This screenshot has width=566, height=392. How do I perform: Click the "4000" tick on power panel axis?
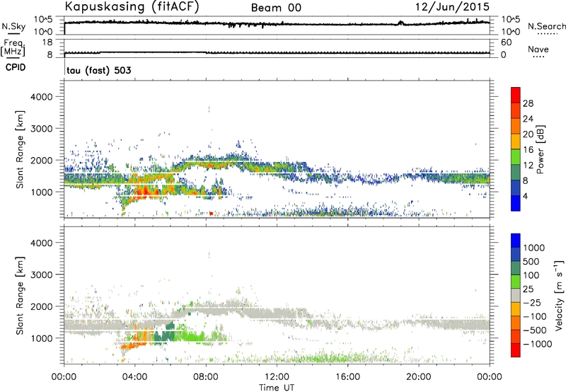tap(42, 97)
